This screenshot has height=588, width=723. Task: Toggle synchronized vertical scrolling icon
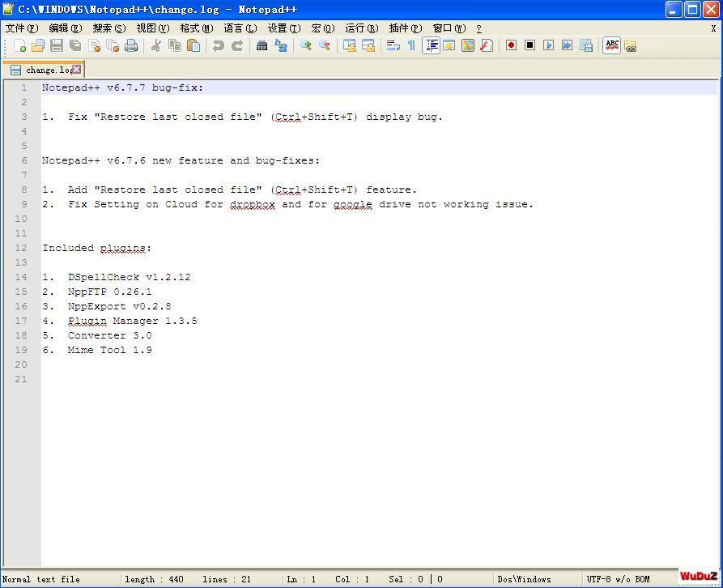click(350, 45)
